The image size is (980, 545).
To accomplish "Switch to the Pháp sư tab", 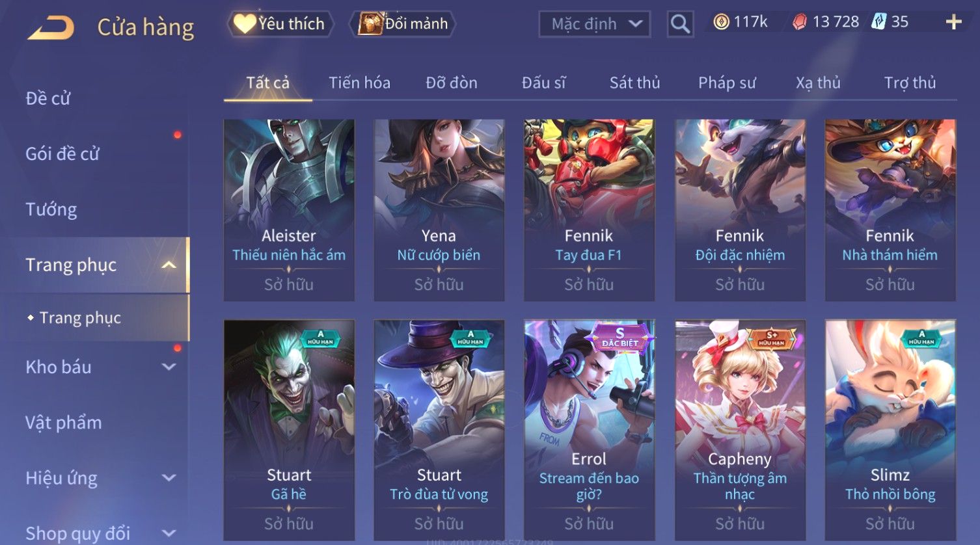I will click(727, 83).
